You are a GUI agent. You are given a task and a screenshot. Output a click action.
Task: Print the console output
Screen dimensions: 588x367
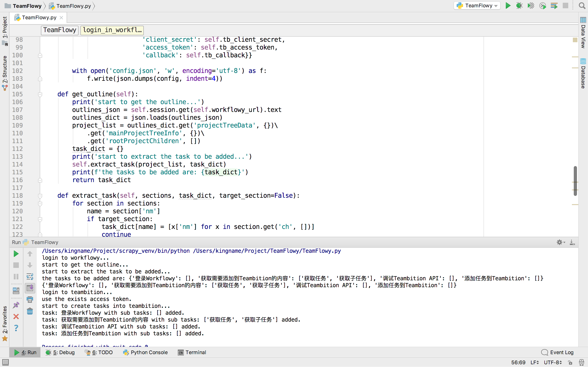(30, 300)
